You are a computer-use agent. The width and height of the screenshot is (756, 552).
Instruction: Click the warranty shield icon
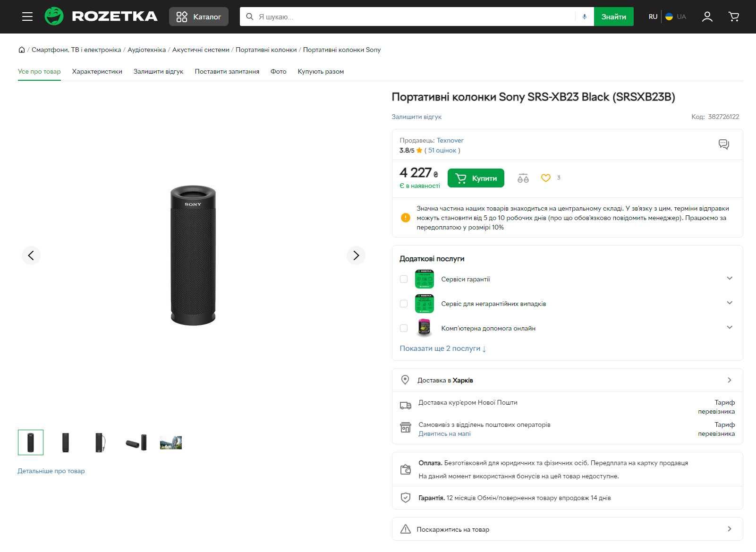pyautogui.click(x=405, y=498)
